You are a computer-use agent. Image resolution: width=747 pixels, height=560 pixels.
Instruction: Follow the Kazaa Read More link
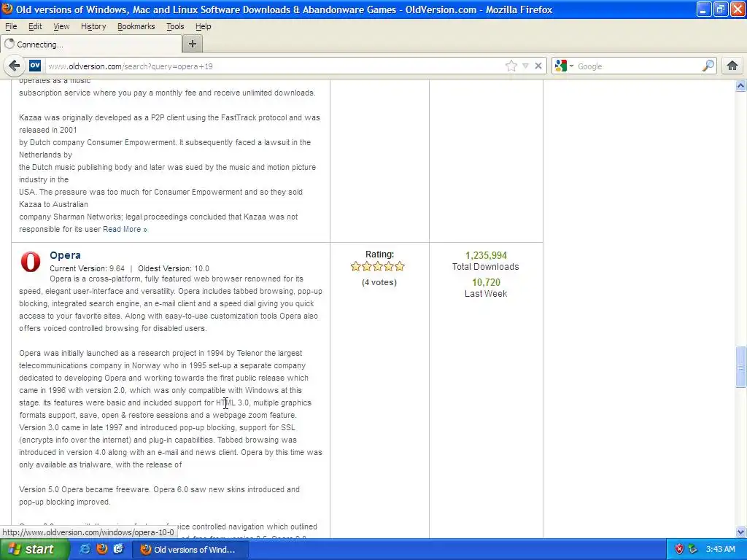pos(125,229)
